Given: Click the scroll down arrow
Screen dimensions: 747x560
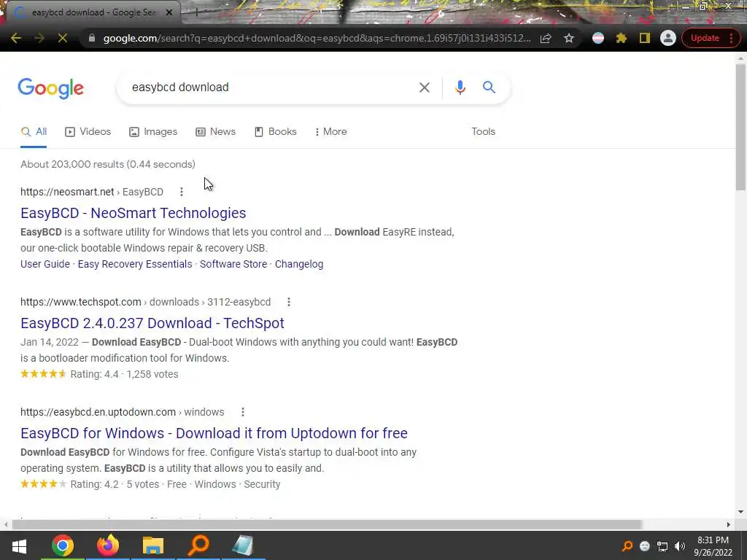Looking at the screenshot, I should click(x=740, y=512).
